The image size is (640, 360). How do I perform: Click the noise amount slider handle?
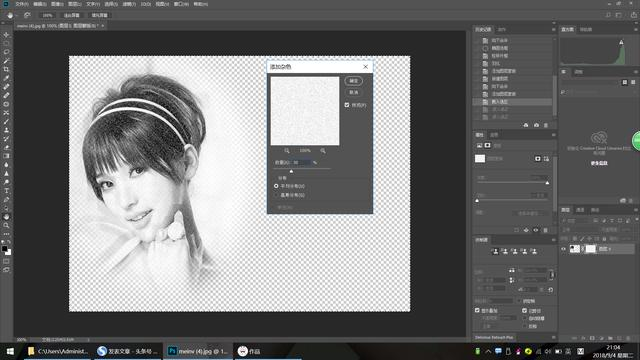tap(291, 171)
